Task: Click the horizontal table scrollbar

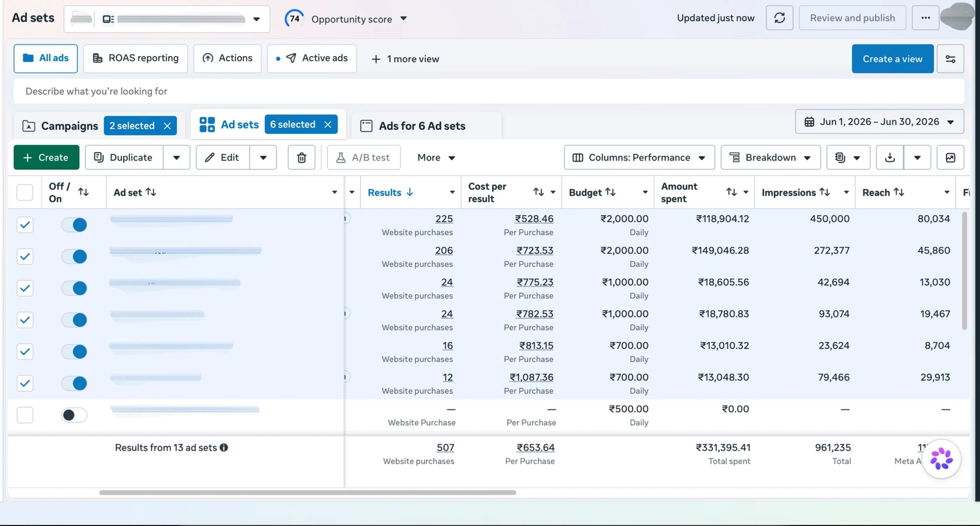Action: coord(307,493)
